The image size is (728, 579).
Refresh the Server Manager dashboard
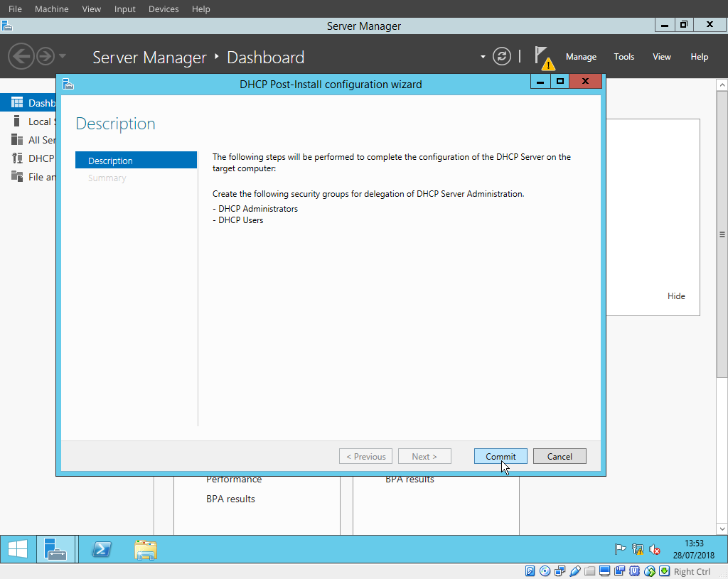(x=501, y=57)
